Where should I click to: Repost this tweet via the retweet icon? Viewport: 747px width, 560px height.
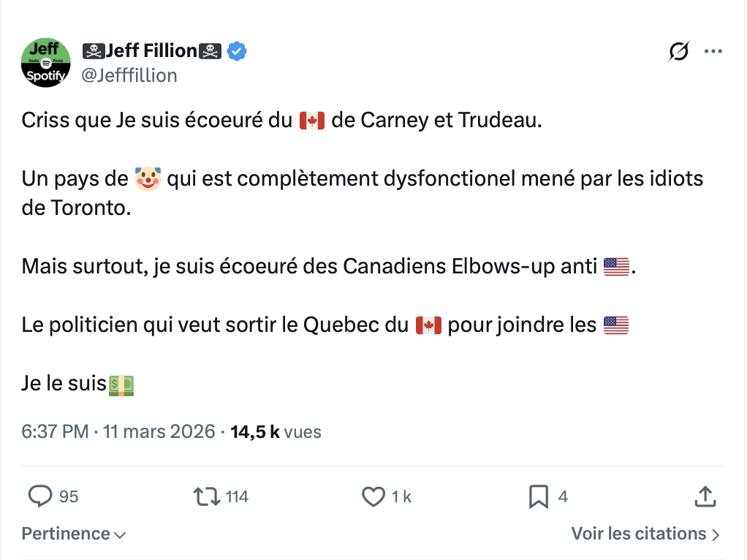pos(206,497)
